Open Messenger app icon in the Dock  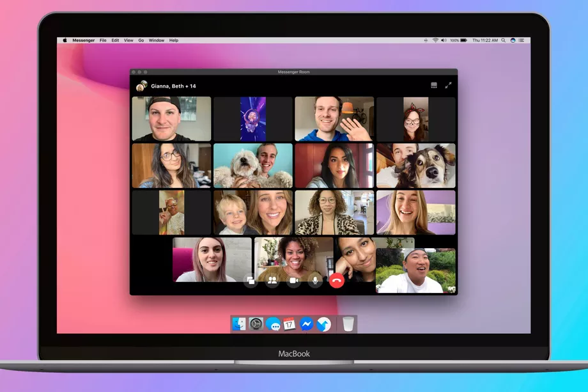point(306,324)
